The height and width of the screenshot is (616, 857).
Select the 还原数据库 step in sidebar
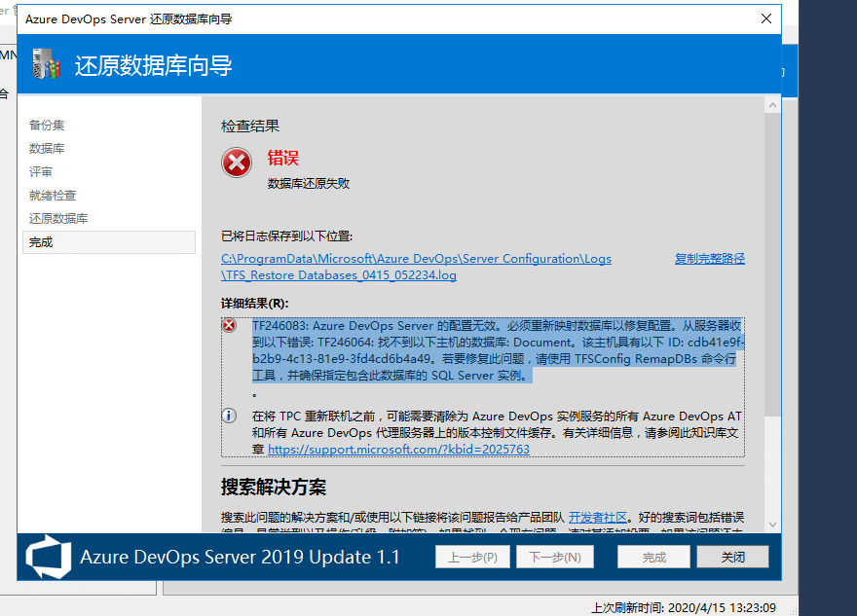click(x=58, y=219)
